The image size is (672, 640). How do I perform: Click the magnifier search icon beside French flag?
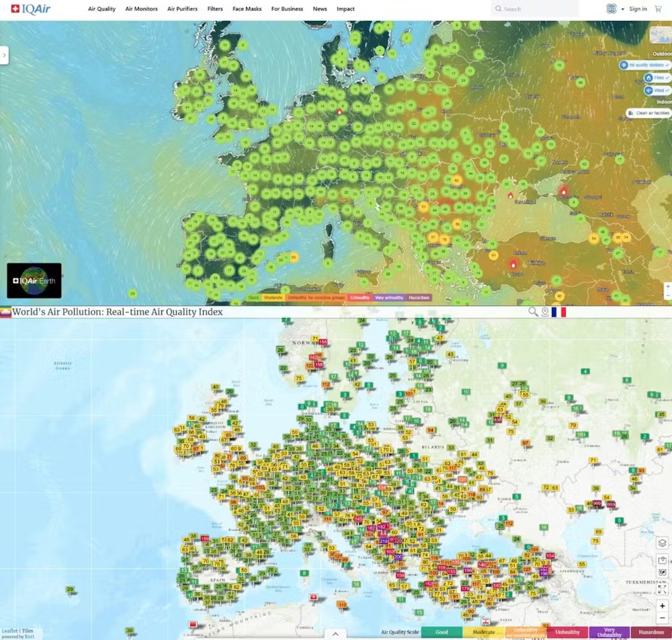click(533, 312)
